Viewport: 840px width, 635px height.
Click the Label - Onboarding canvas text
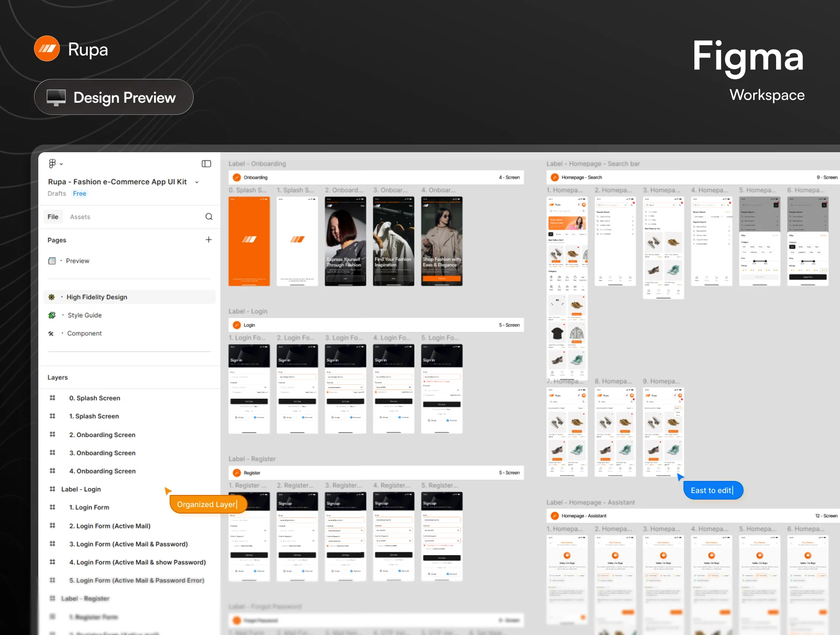tap(257, 164)
